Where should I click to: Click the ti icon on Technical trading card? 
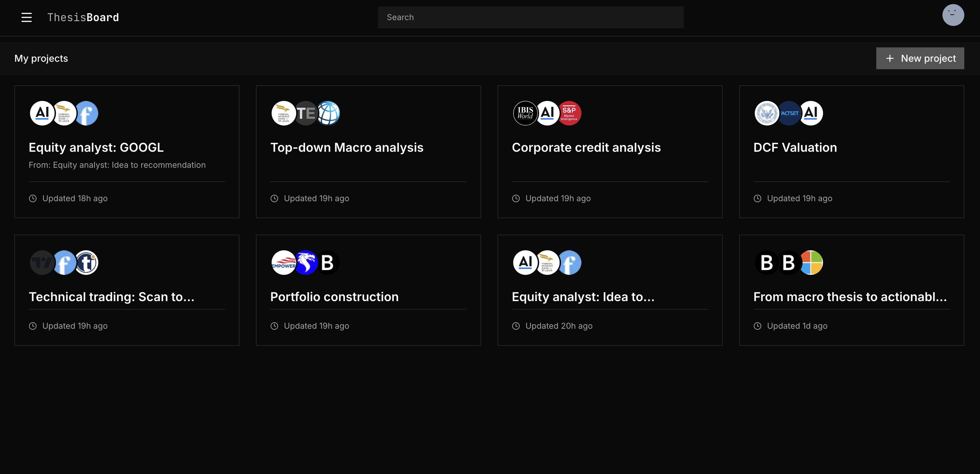(86, 262)
